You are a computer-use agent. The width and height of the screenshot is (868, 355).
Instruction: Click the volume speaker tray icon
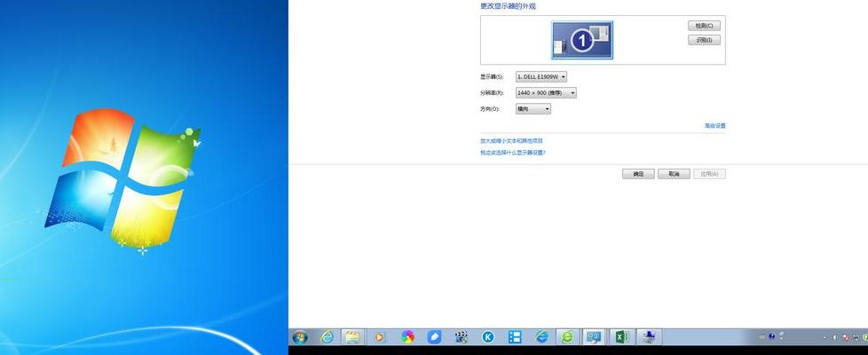[x=835, y=337]
